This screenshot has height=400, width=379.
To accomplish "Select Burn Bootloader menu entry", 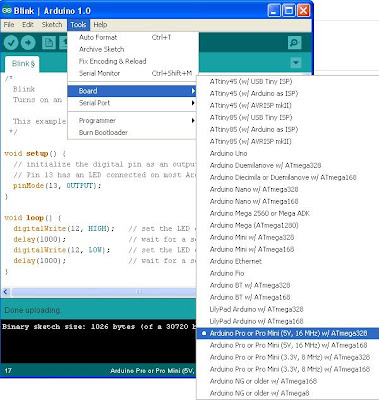I will tap(132, 133).
